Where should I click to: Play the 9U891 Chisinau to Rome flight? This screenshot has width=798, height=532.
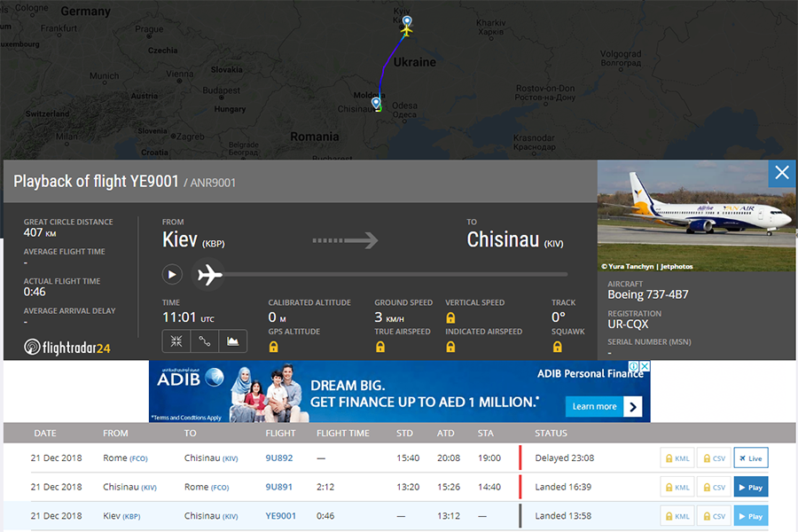tap(750, 488)
